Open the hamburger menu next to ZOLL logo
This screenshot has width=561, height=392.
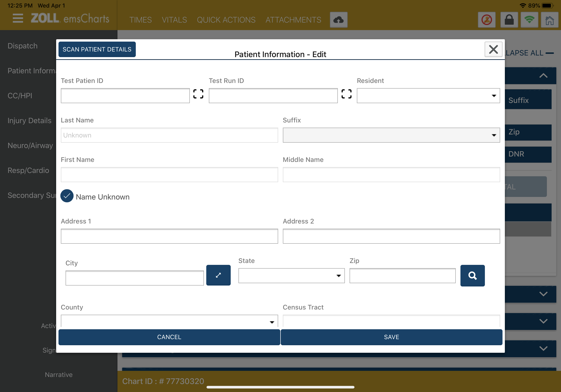coord(18,18)
